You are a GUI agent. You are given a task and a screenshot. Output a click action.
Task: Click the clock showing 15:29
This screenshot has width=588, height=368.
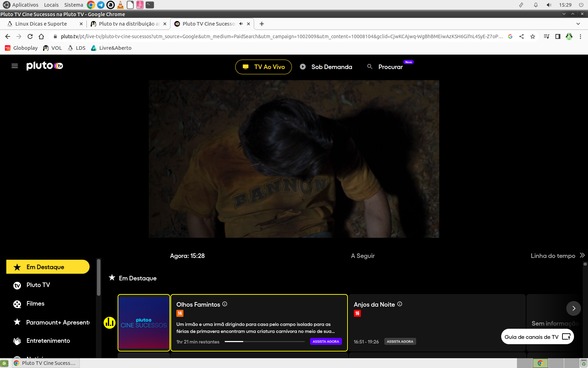point(565,5)
